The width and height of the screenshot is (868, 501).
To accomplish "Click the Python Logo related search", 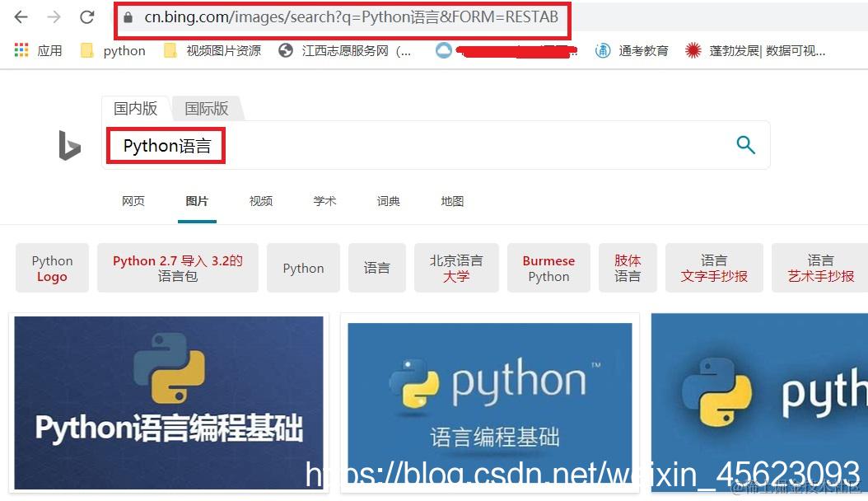I will [52, 267].
